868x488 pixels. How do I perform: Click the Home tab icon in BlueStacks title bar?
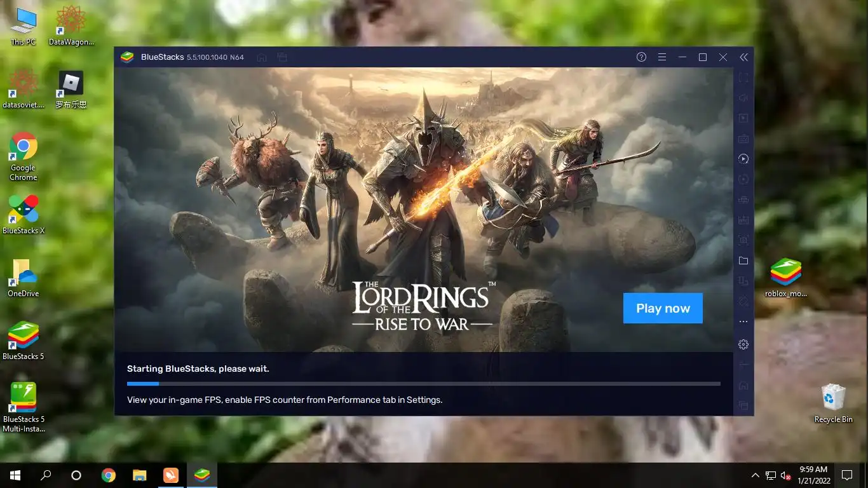coord(261,57)
